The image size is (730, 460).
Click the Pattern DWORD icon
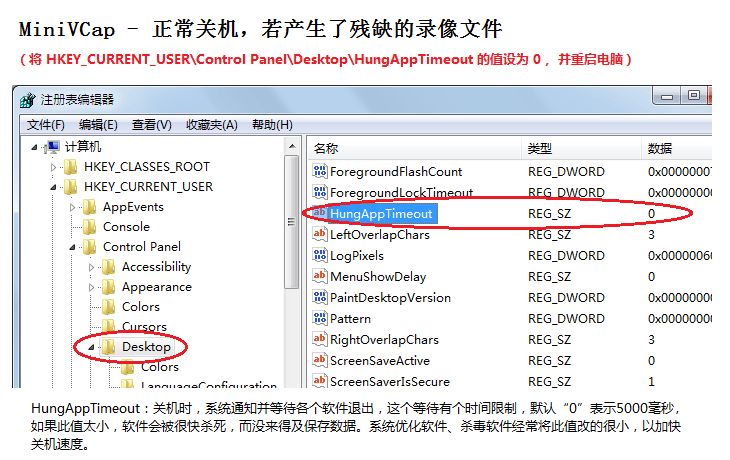tap(320, 318)
